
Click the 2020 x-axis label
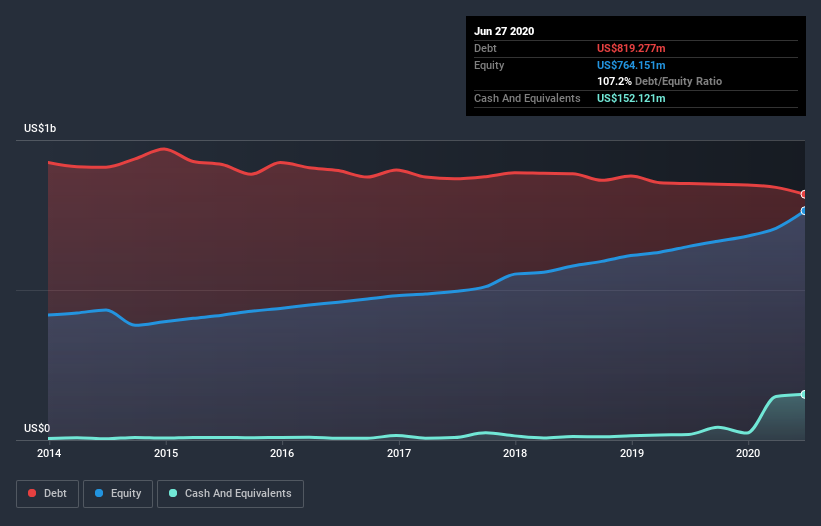[748, 453]
